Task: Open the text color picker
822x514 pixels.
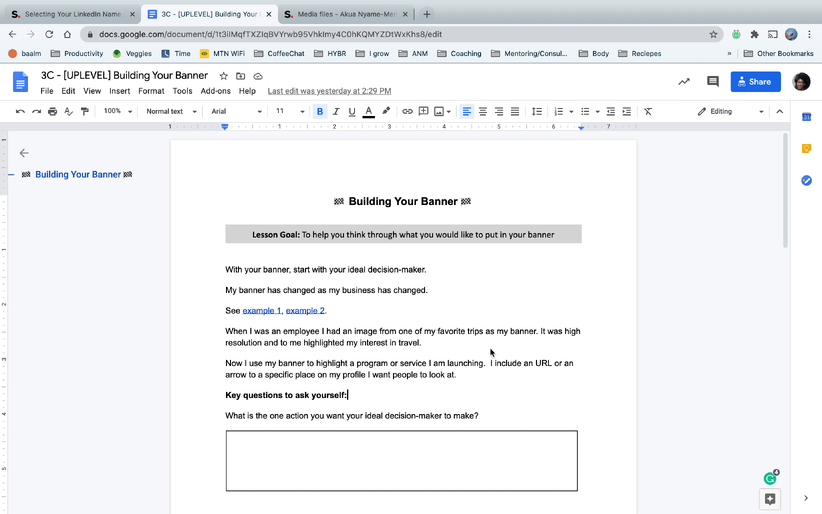Action: pyautogui.click(x=369, y=111)
